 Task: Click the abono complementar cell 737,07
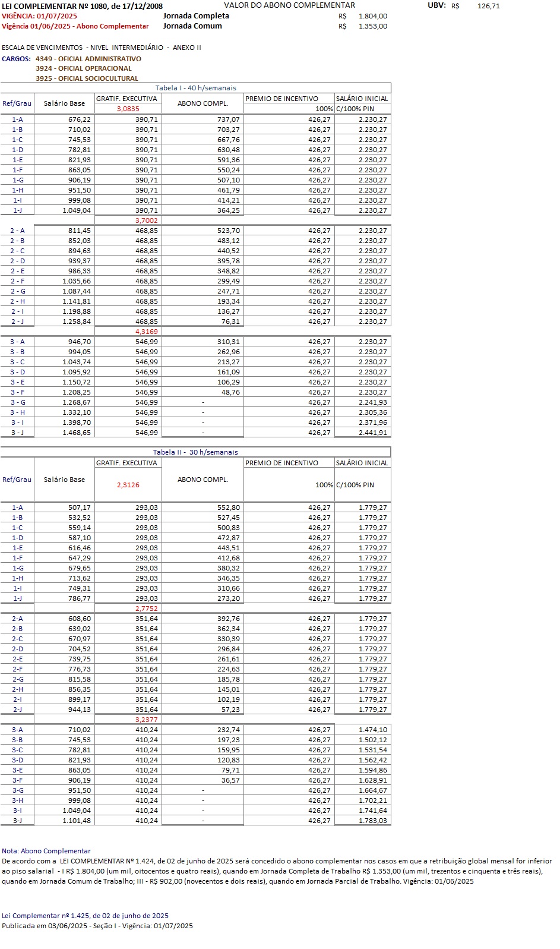pos(228,119)
